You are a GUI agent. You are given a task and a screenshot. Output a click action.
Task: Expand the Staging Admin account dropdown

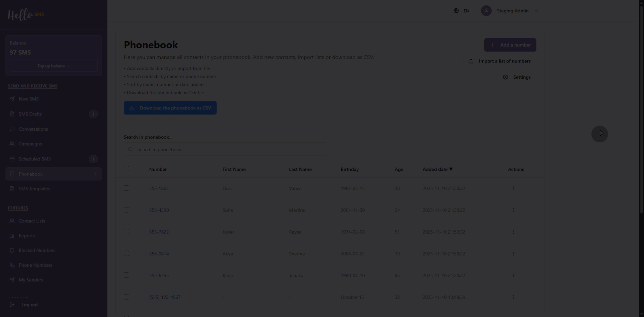pos(536,11)
